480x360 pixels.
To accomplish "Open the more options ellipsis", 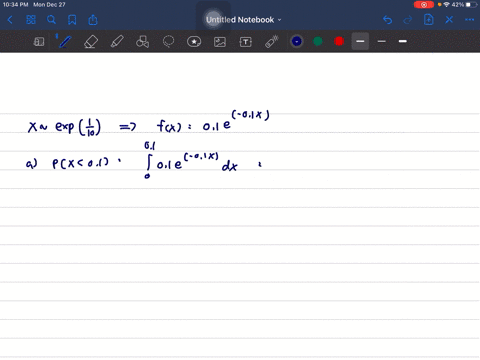I will [x=469, y=20].
